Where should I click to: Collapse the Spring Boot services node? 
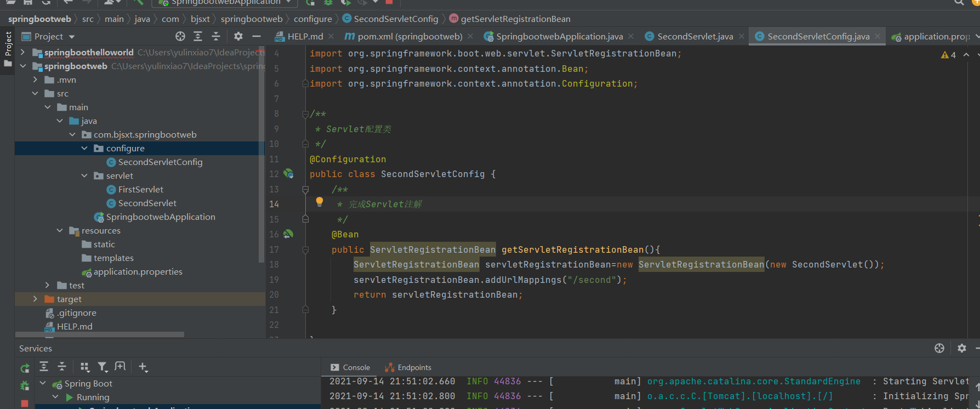[x=43, y=383]
